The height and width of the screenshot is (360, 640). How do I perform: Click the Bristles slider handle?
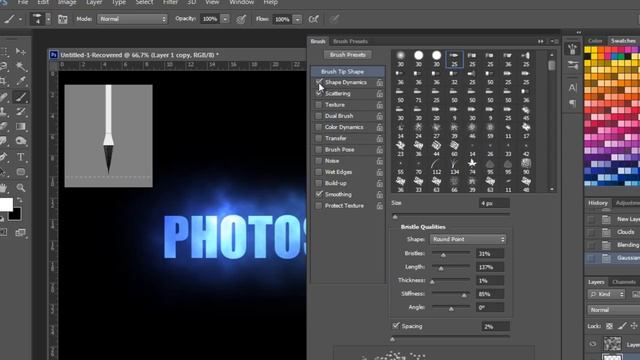coord(443,255)
